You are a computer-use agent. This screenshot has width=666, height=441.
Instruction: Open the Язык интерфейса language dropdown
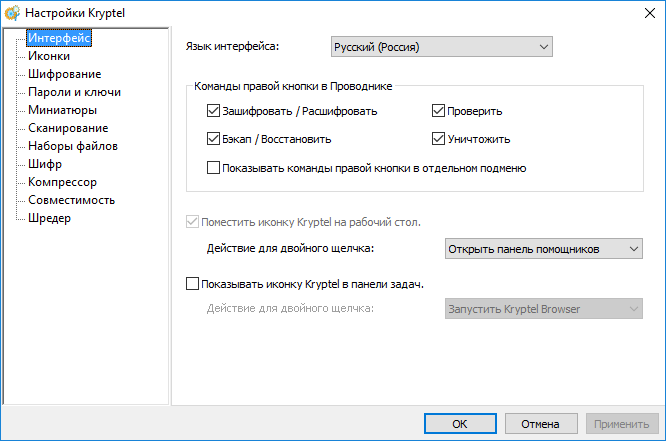[441, 46]
